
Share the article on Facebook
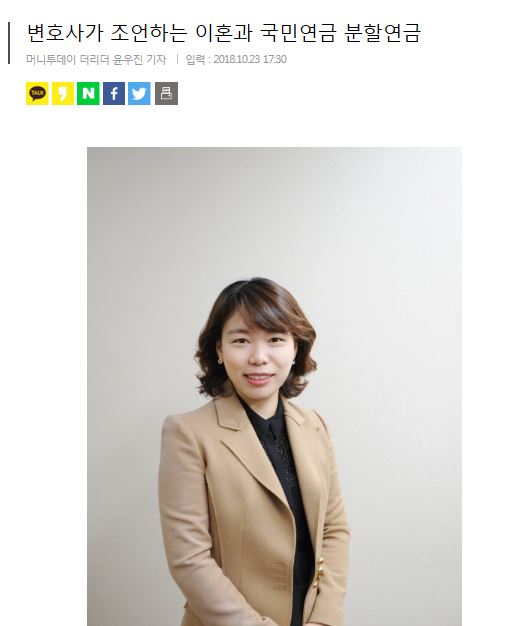(114, 93)
